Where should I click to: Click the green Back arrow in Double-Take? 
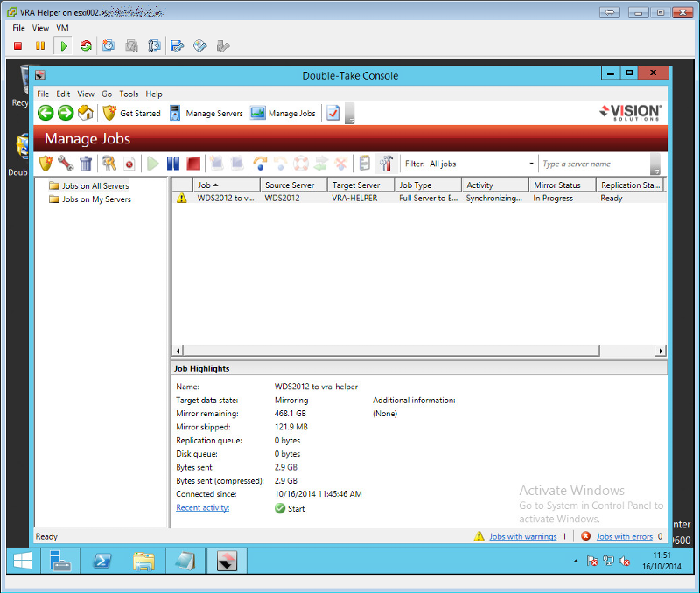pos(45,113)
